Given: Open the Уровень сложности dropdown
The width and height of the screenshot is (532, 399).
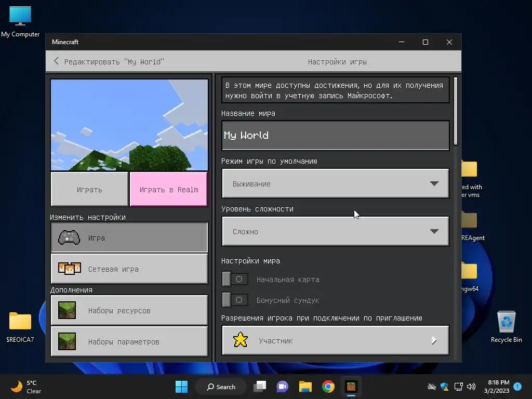Looking at the screenshot, I should [335, 231].
